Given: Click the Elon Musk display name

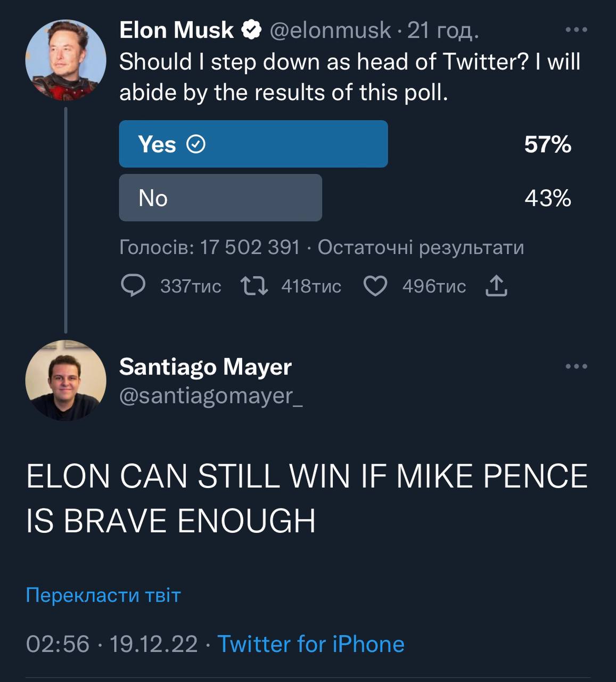Looking at the screenshot, I should (176, 30).
